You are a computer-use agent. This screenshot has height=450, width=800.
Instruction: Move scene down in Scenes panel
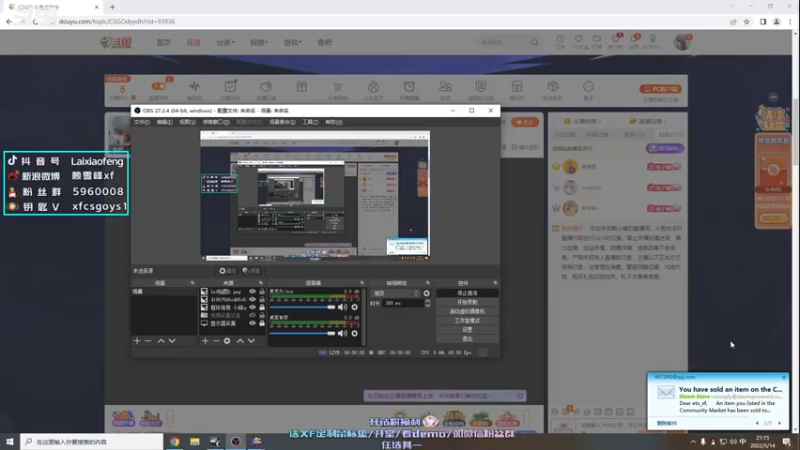pyautogui.click(x=172, y=341)
